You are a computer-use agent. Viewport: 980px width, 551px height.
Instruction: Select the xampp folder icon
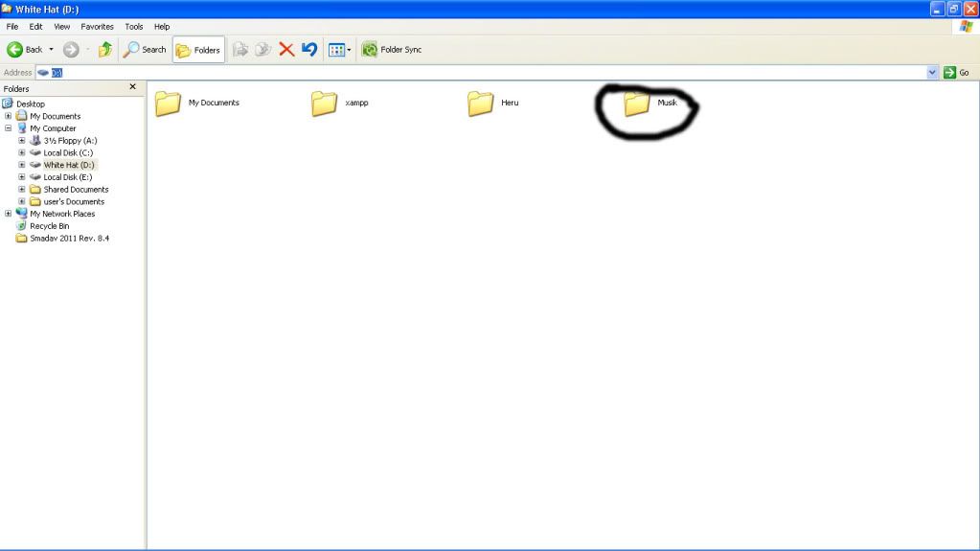tap(325, 103)
